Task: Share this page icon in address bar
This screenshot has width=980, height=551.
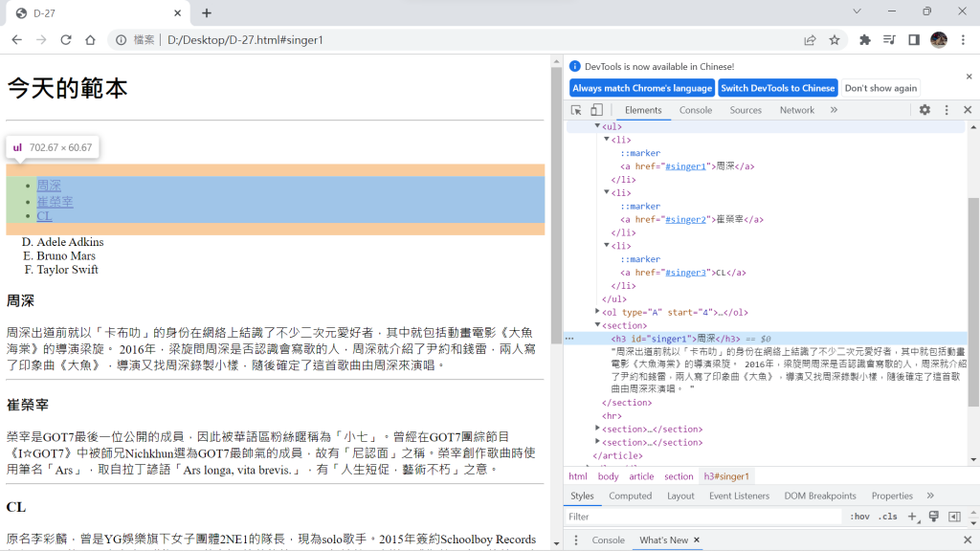Action: click(810, 40)
